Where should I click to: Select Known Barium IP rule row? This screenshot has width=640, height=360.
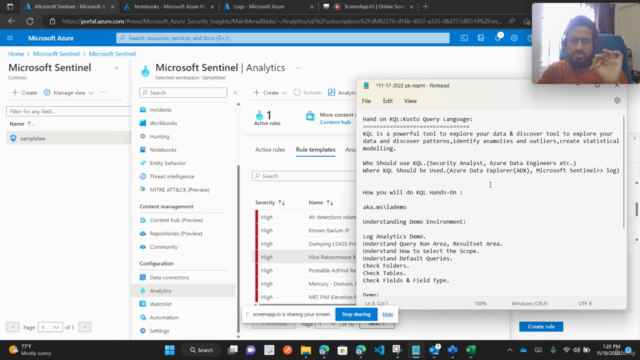305,231
